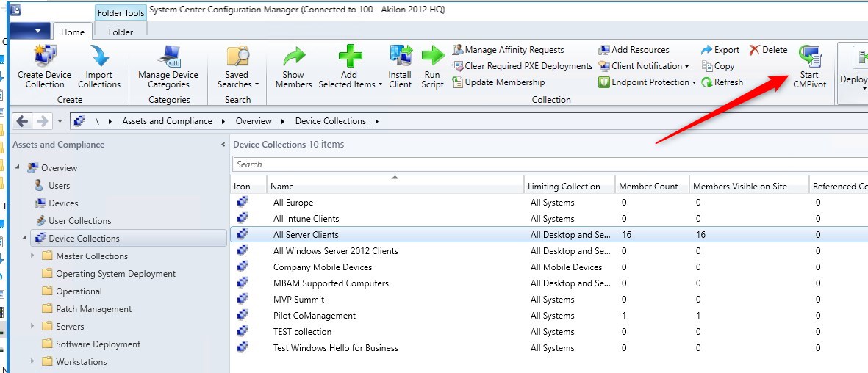Click Create Device Collection icon

tap(44, 56)
